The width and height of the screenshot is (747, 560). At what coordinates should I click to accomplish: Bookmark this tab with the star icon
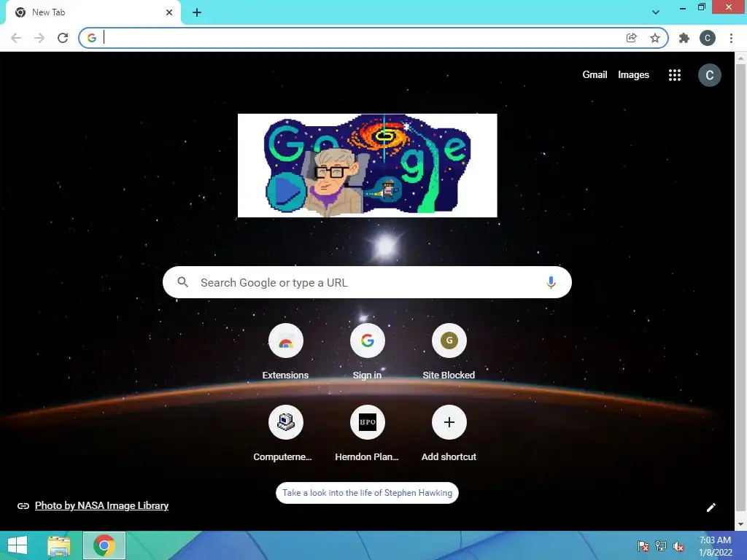655,38
